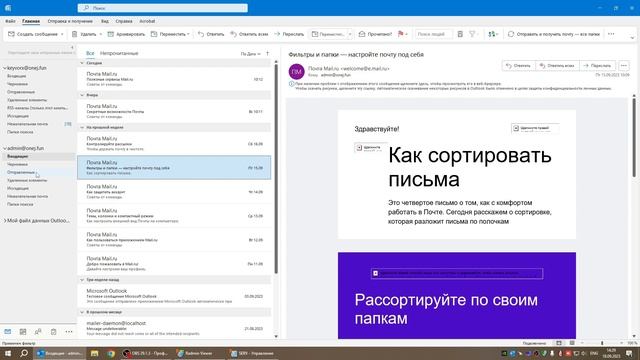640x360 pixels.
Task: Click the Delete trash icon in ribbon
Action: pos(74,34)
